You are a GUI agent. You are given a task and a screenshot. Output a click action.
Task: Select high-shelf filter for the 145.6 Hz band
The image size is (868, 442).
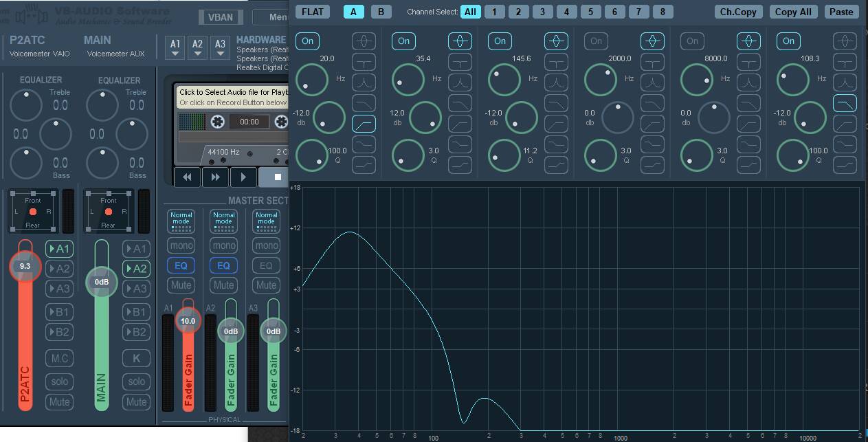(557, 165)
